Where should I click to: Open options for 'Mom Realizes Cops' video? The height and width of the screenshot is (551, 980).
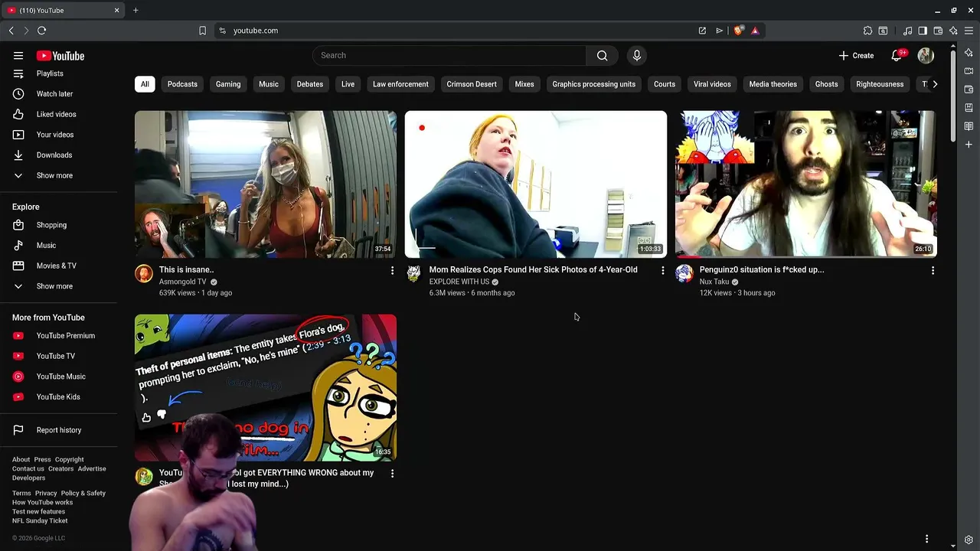coord(662,270)
